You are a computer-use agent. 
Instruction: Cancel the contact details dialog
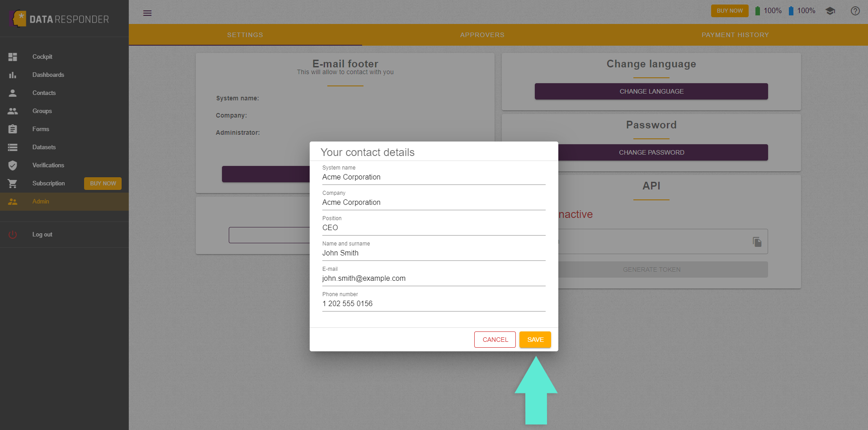click(x=495, y=340)
